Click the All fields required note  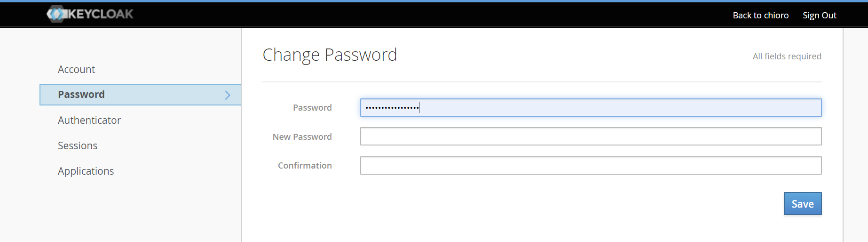click(787, 56)
